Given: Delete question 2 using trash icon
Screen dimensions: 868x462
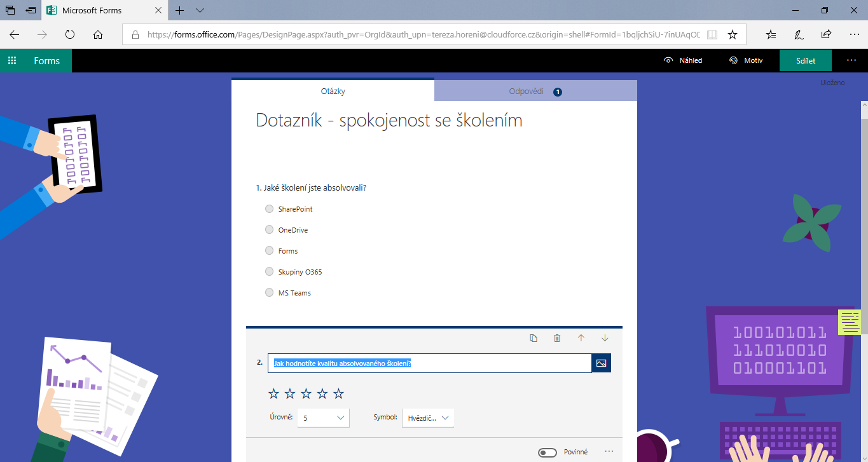Looking at the screenshot, I should [x=557, y=338].
